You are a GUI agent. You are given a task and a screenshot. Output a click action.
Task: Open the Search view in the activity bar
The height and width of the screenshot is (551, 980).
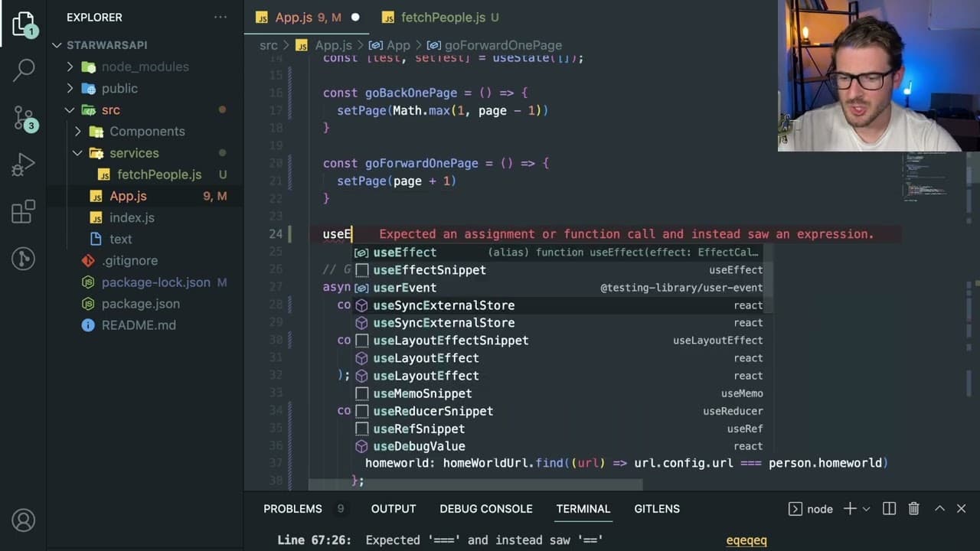[x=24, y=70]
